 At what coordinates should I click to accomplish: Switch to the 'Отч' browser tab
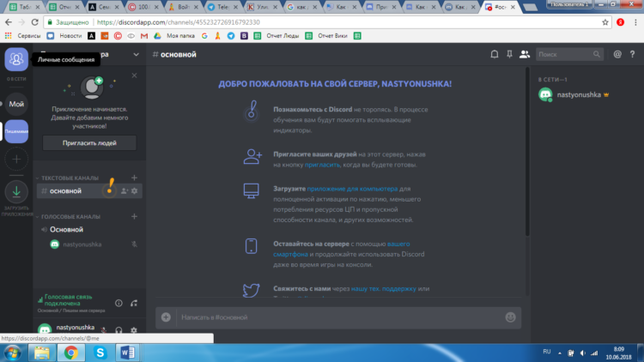[x=64, y=7]
